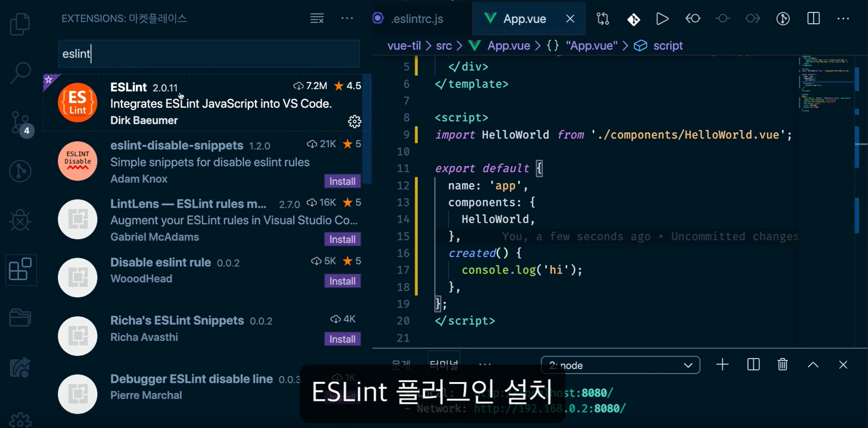
Task: Open editor more actions ellipsis
Action: pos(843,18)
